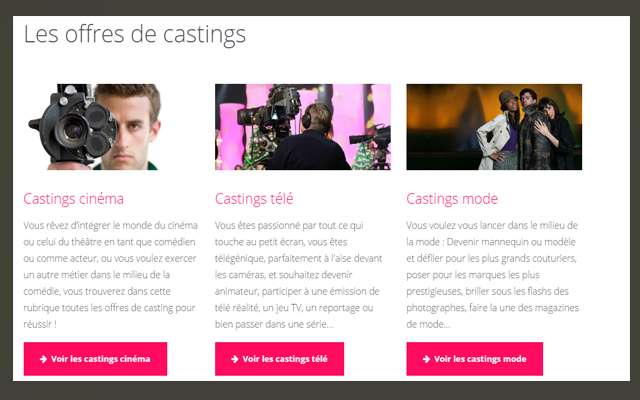The image size is (640, 400).
Task: Click the arrow icon on the mode button
Action: 426,359
